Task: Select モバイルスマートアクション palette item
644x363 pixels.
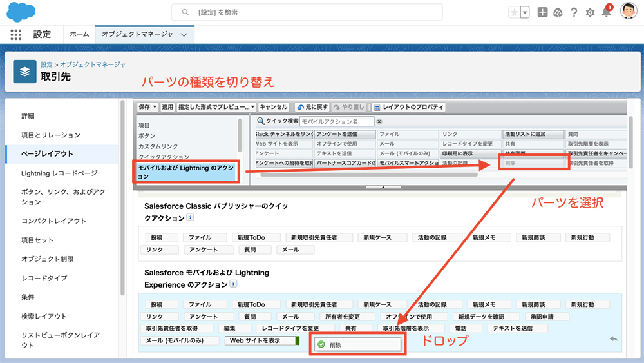Action: 408,163
